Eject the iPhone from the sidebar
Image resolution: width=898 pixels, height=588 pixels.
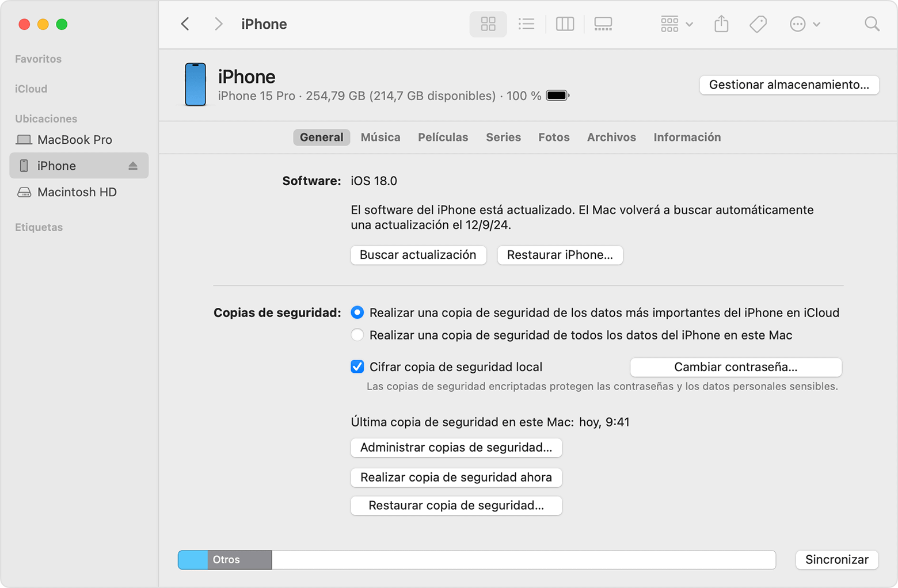[x=133, y=166]
